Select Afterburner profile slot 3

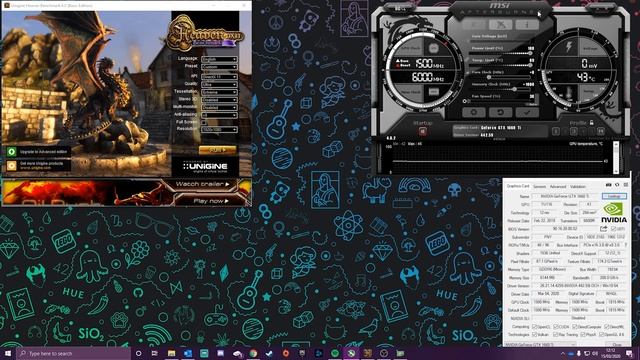coord(573,131)
